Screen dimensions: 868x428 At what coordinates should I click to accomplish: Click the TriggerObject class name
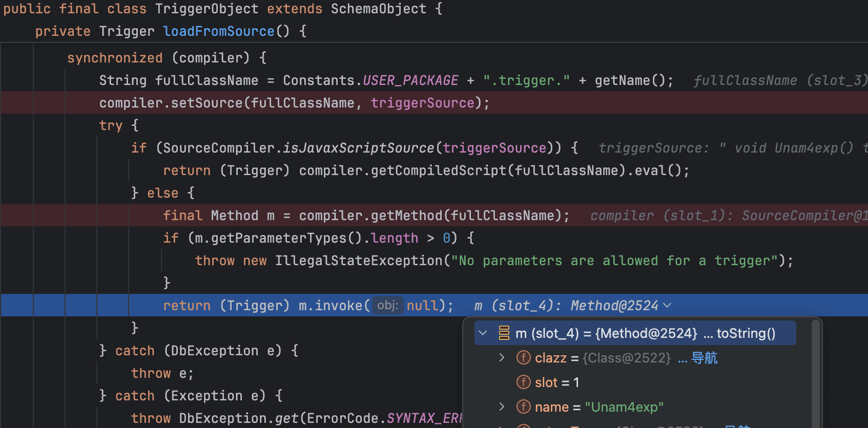tap(206, 9)
